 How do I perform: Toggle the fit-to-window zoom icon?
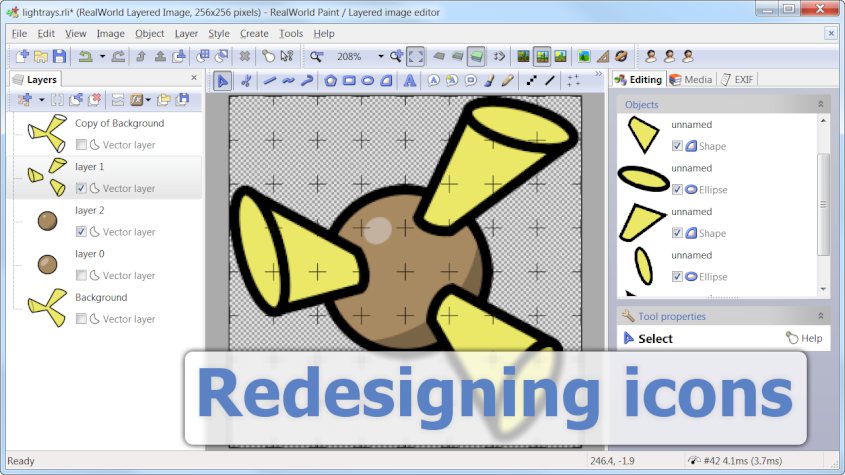pos(415,56)
